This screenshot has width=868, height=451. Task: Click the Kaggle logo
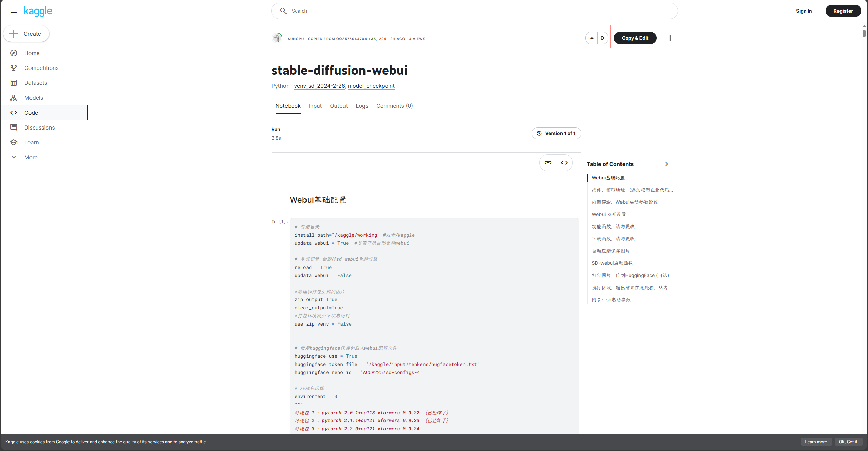click(x=38, y=11)
